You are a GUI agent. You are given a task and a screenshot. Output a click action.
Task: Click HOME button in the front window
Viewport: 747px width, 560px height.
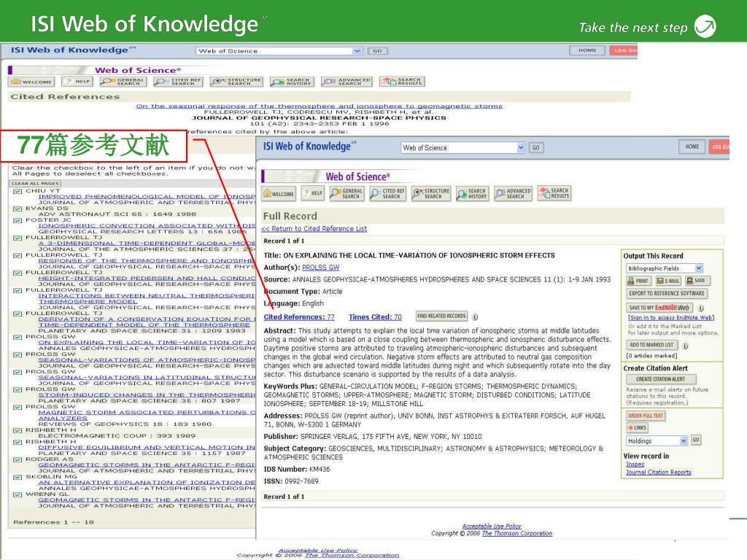coord(692,147)
